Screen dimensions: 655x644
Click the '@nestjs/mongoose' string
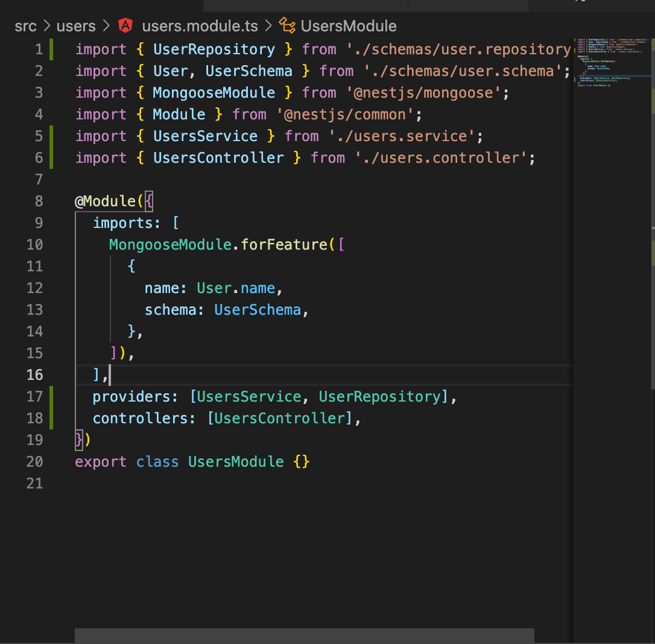coord(423,93)
